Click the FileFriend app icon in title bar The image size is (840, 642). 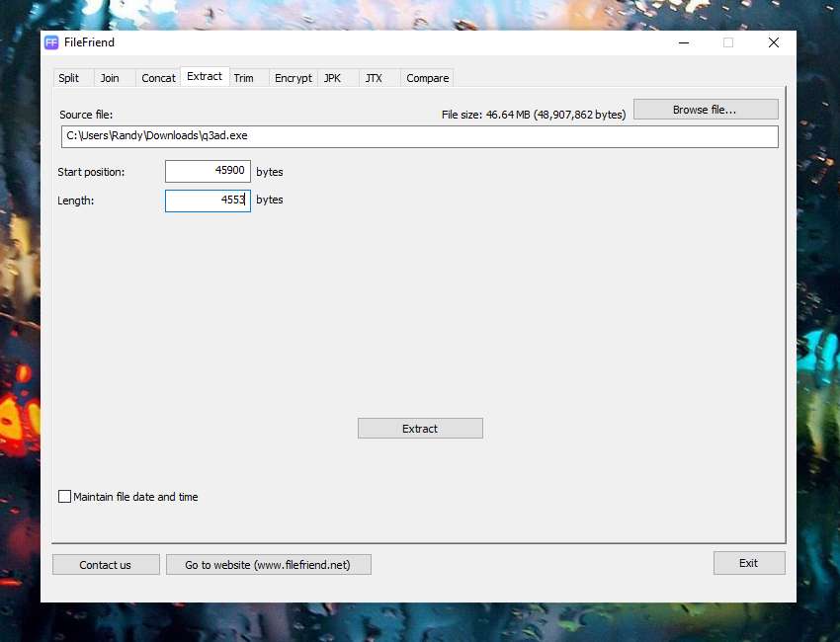pyautogui.click(x=51, y=42)
